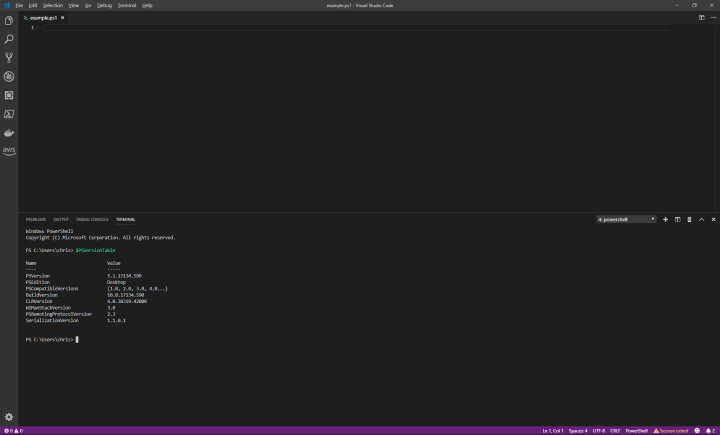Maximize terminal panel with the up chevron
The width and height of the screenshot is (720, 435).
(x=701, y=219)
